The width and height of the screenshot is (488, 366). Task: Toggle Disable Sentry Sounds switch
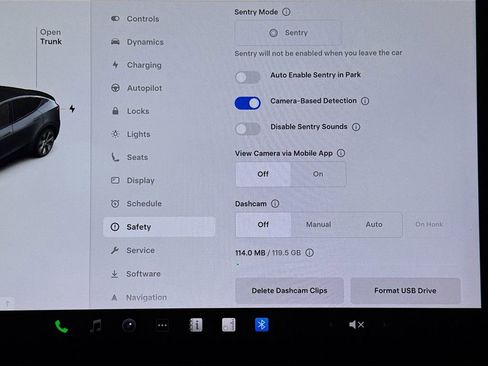coord(247,129)
